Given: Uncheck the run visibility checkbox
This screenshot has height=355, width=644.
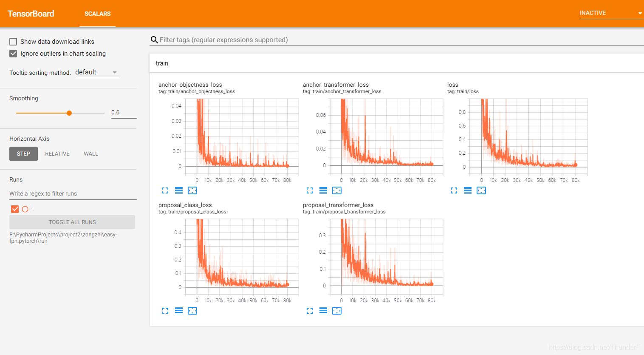Looking at the screenshot, I should click(15, 209).
